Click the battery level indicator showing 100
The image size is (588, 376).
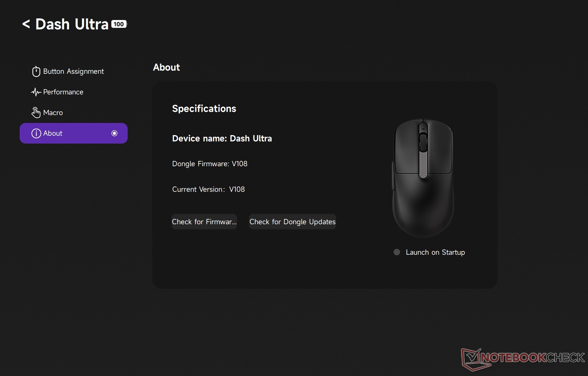(119, 24)
